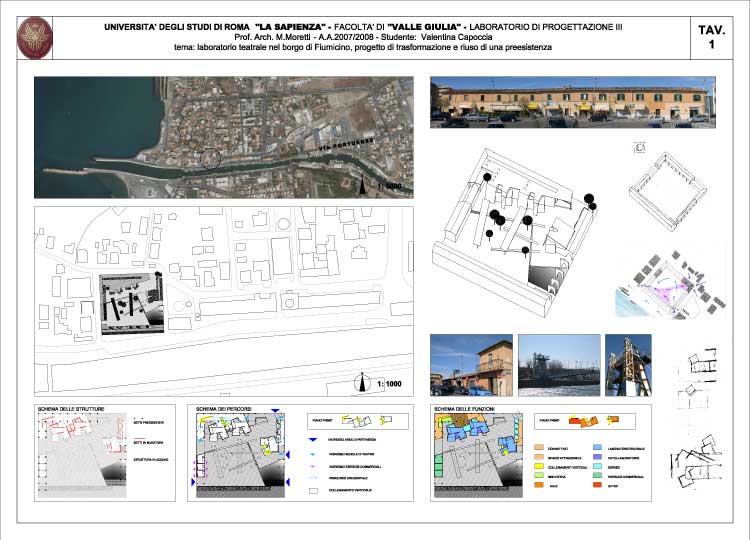This screenshot has height=540, width=750.
Task: Click the structures scheme plan drawing
Action: click(x=82, y=455)
